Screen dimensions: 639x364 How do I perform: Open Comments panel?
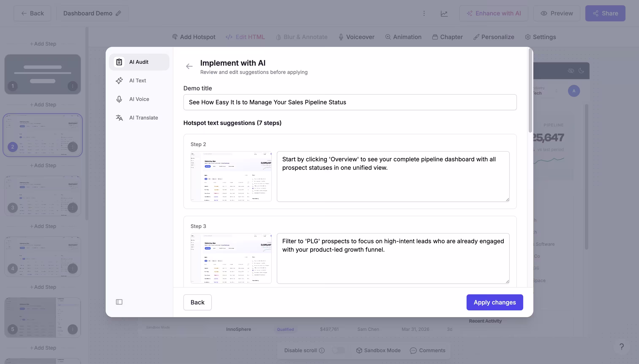pos(427,350)
